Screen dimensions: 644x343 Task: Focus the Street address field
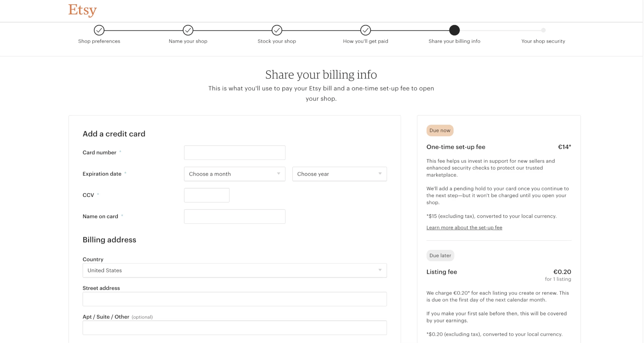[235, 299]
